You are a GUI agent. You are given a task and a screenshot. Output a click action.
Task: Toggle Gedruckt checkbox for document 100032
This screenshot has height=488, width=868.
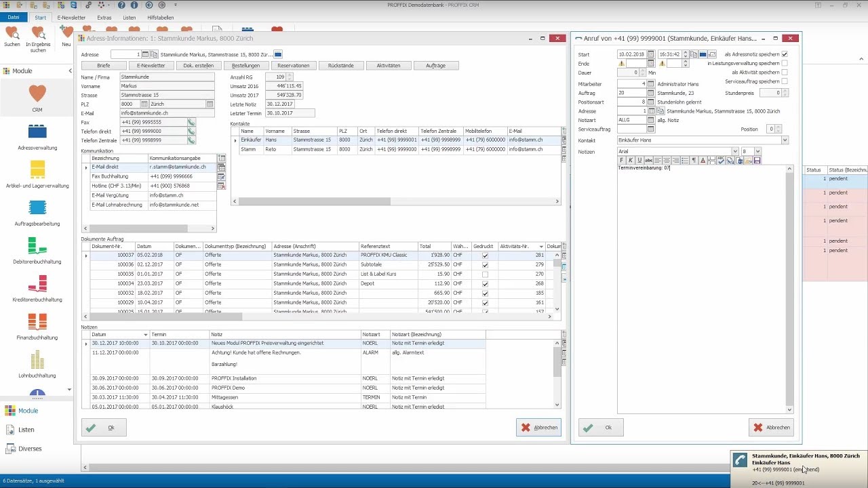point(485,293)
